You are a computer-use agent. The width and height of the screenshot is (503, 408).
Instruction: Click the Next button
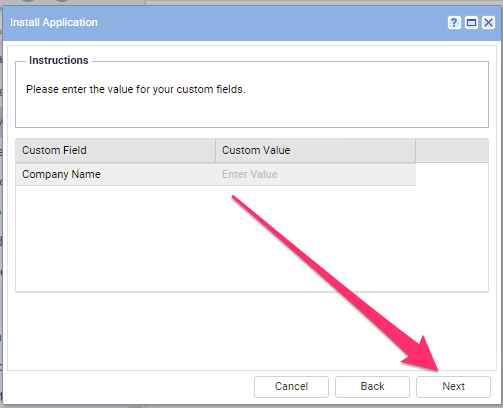tap(453, 387)
